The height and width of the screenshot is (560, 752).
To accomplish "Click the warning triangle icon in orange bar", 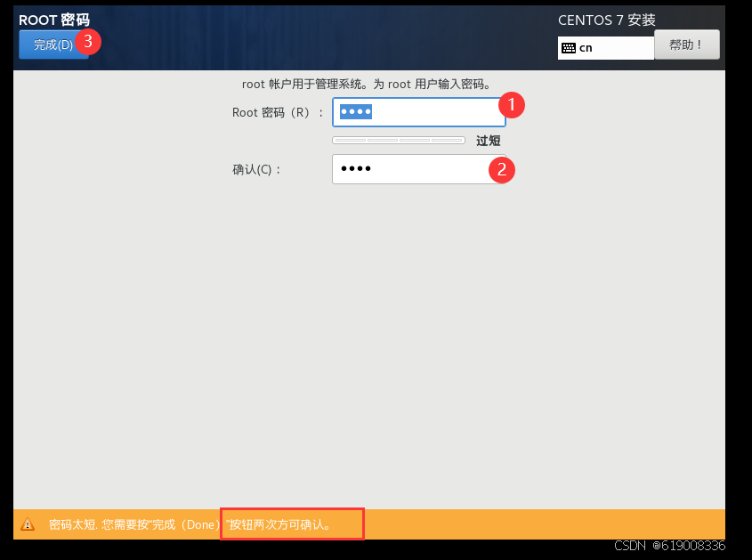I will point(28,524).
